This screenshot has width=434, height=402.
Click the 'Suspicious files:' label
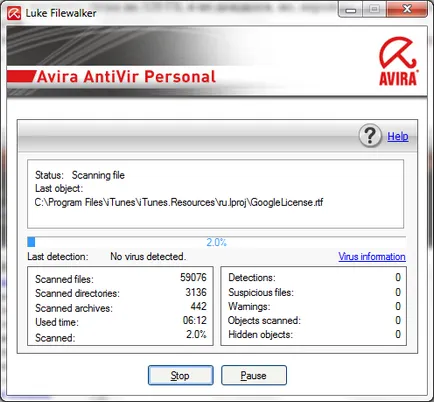tap(261, 292)
